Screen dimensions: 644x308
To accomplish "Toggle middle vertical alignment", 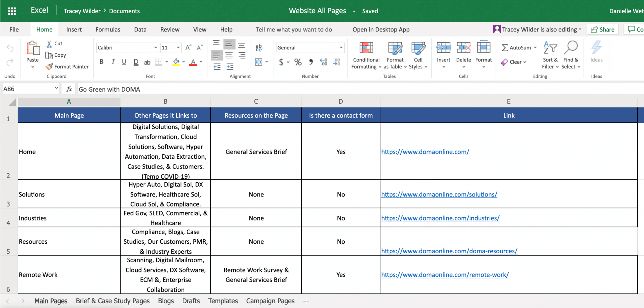I will click(229, 44).
